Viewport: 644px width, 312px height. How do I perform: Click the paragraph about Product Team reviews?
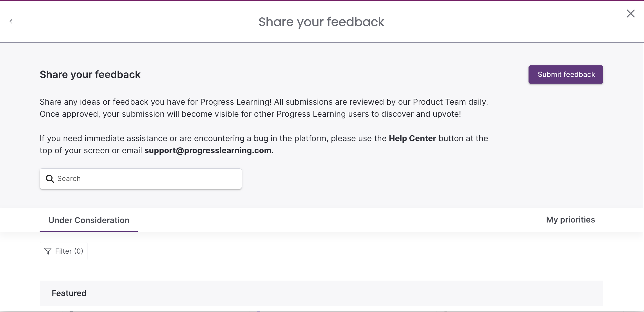(x=264, y=108)
